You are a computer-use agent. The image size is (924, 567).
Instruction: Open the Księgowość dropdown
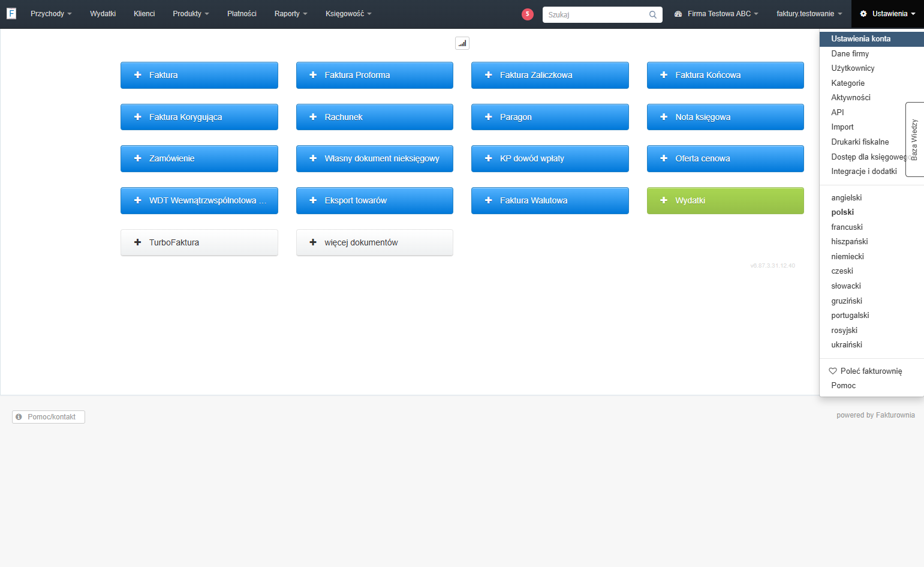click(x=348, y=14)
